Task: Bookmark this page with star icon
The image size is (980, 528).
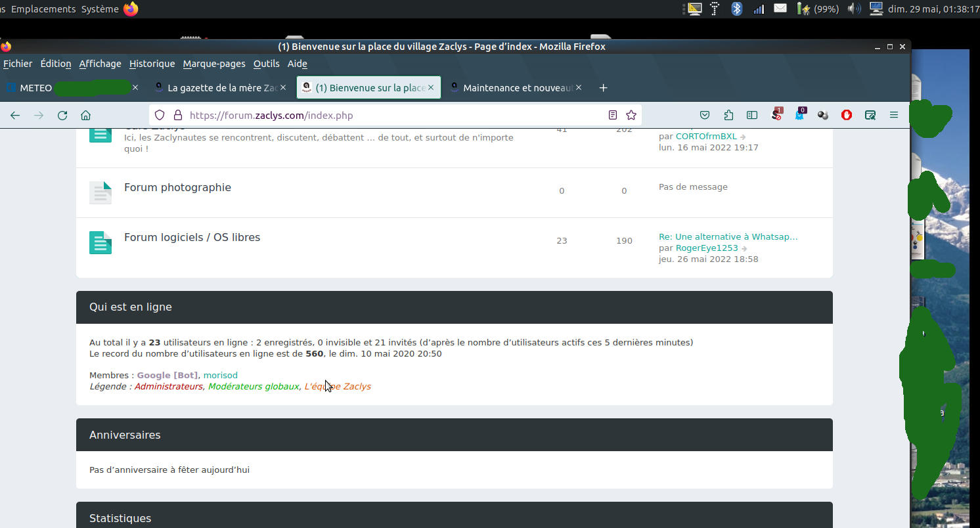Action: tap(631, 116)
